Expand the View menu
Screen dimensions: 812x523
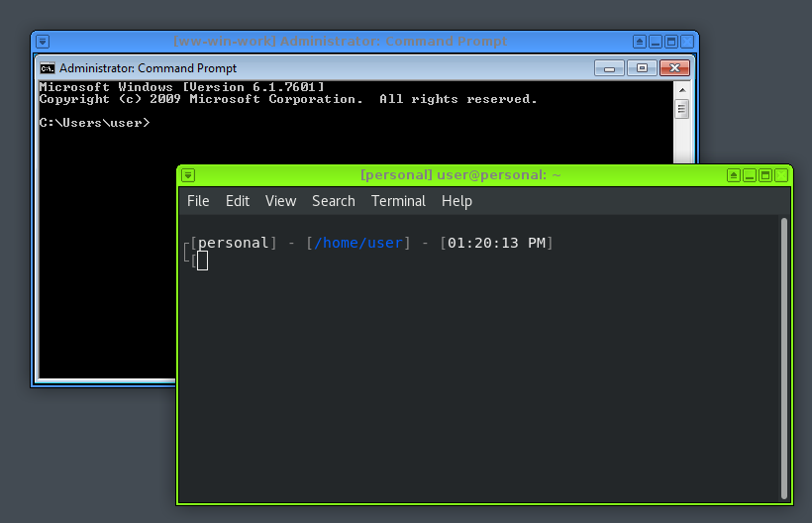280,201
